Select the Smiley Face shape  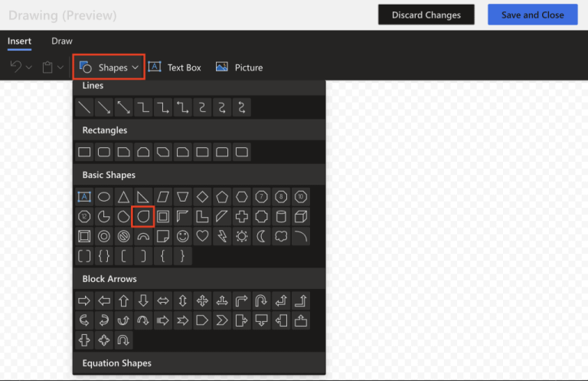point(183,236)
